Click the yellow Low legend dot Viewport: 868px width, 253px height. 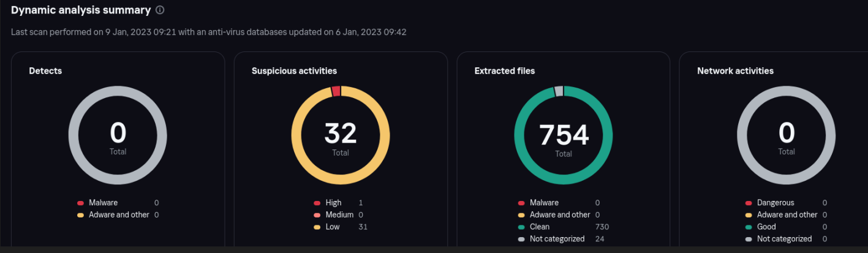(317, 227)
